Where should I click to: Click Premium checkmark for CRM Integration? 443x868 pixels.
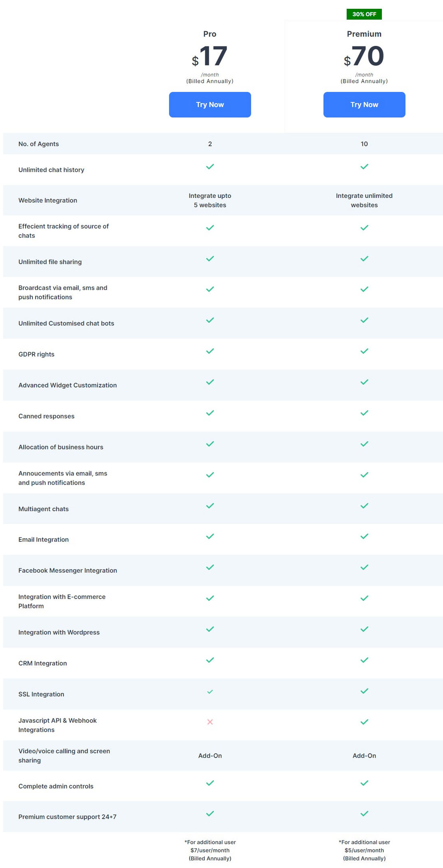point(364,660)
